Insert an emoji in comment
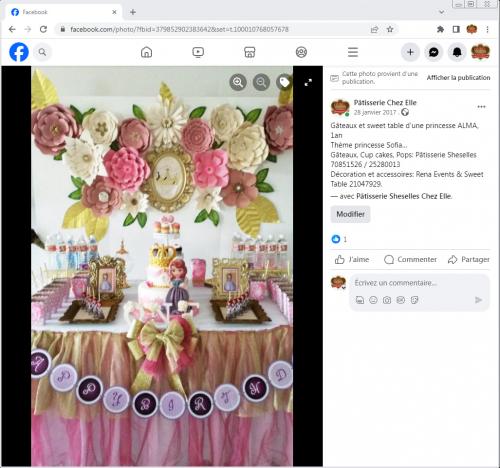The image size is (500, 468). pos(373,300)
